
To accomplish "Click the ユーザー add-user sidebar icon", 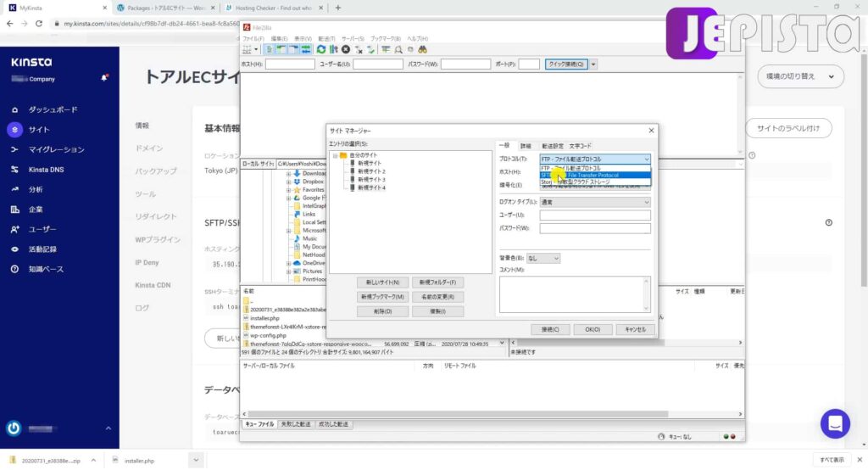I will (15, 229).
